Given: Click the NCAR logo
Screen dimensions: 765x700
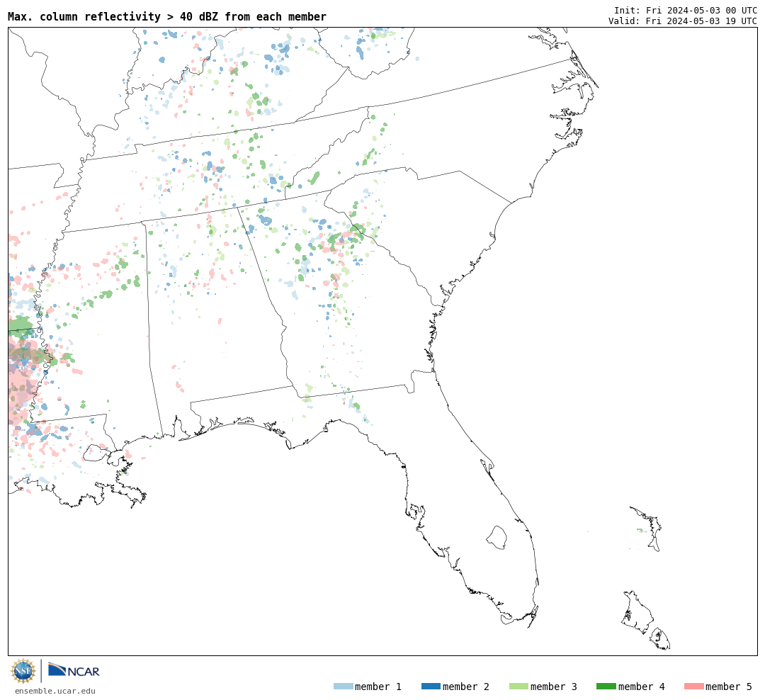Looking at the screenshot, I should click(x=74, y=670).
